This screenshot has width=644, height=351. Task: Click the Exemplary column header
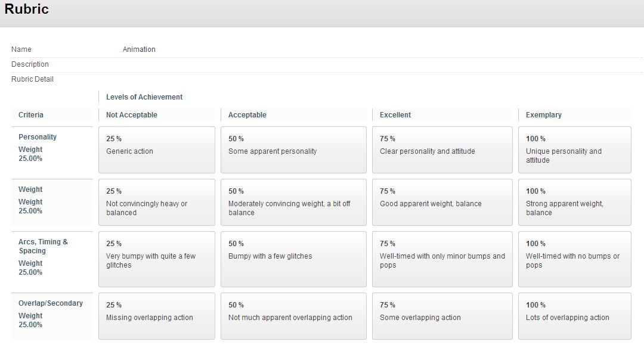pos(543,115)
